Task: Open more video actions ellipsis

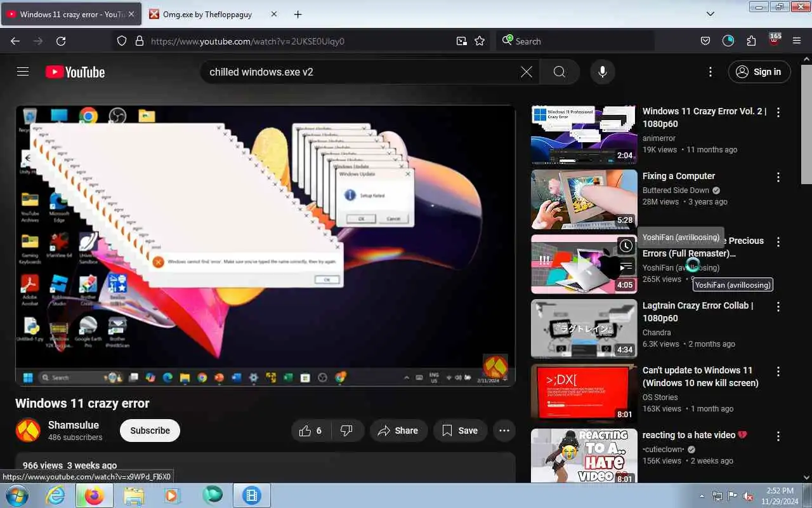Action: [504, 431]
